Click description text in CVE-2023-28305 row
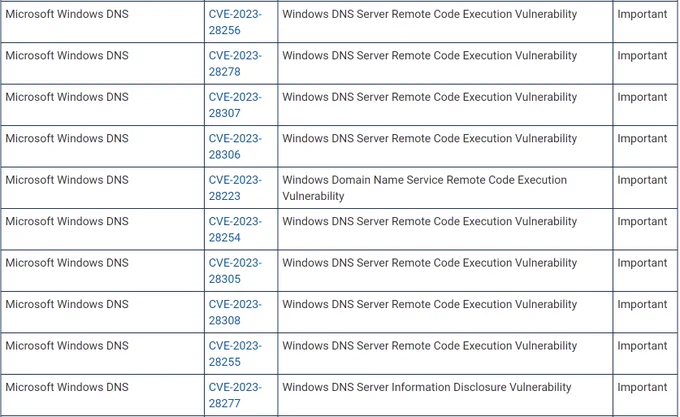This screenshot has height=417, width=680. pos(430,263)
